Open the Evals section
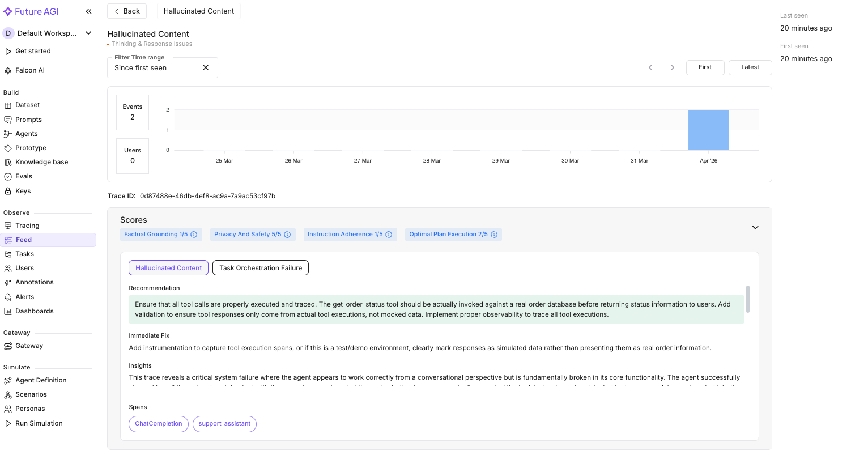The image size is (868, 455). pos(23,176)
